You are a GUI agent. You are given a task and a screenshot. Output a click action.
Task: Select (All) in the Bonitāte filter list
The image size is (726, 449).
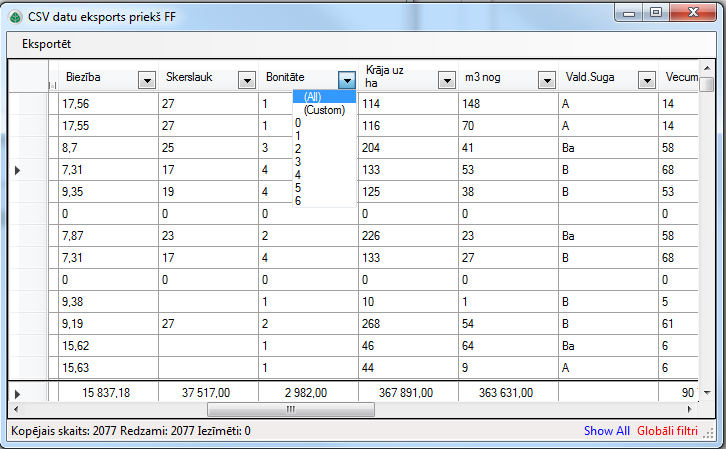point(313,97)
